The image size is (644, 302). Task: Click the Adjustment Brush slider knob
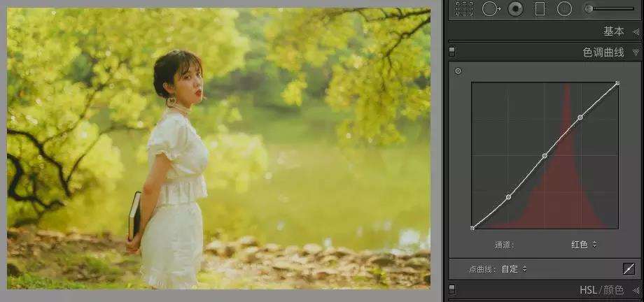click(x=589, y=8)
